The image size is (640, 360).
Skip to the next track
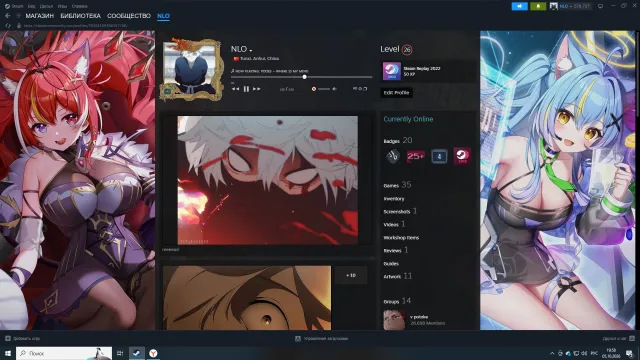tap(256, 89)
